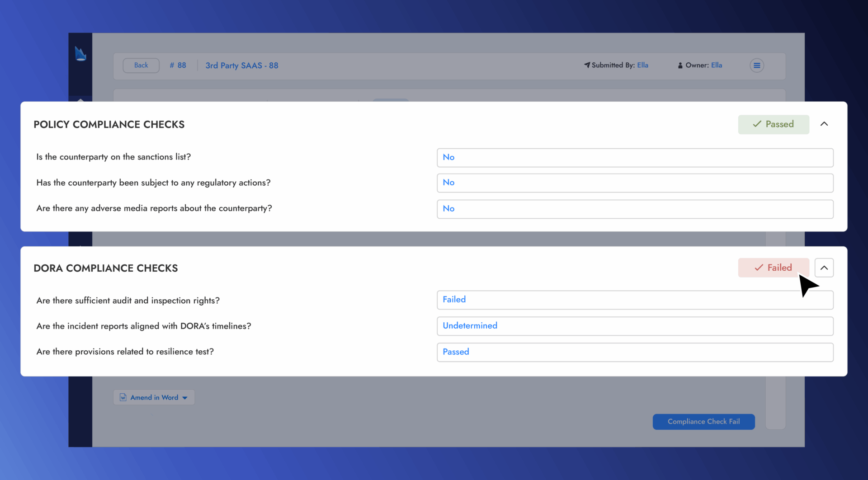Collapse the Policy Compliance Checks section
The height and width of the screenshot is (480, 868).
[824, 124]
